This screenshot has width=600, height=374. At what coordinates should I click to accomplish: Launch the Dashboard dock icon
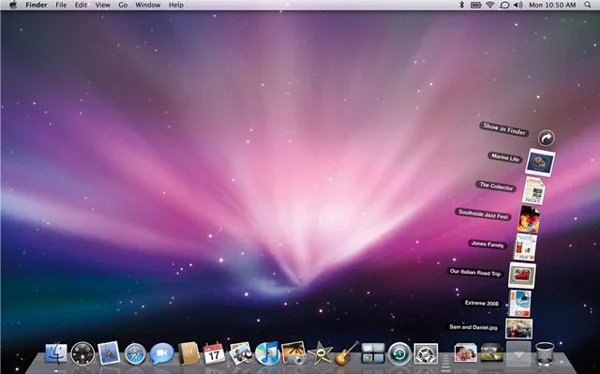(83, 353)
